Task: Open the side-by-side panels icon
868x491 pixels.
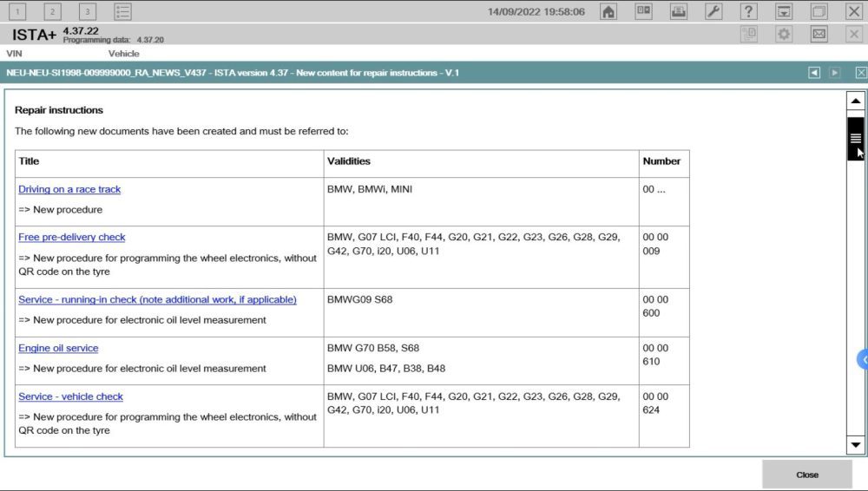Action: click(643, 11)
